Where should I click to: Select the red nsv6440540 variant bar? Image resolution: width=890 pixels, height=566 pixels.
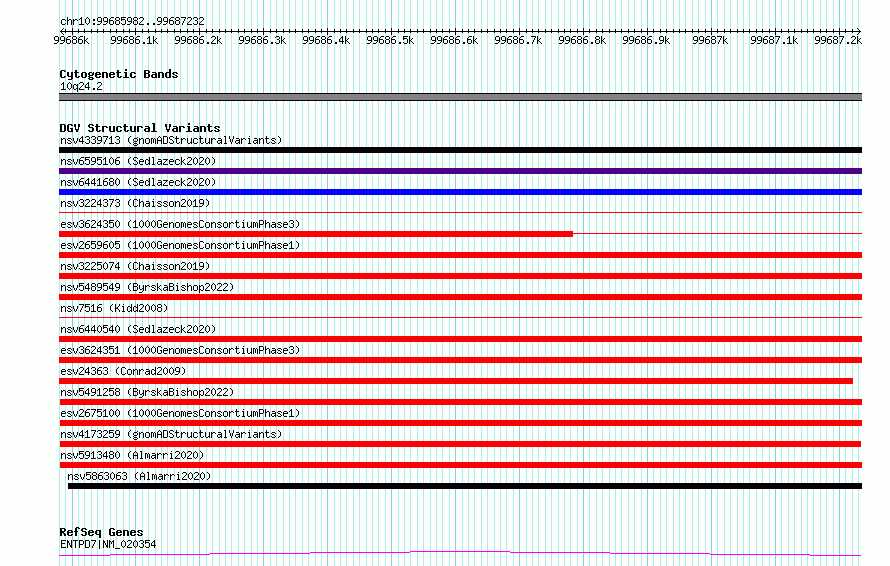460,339
